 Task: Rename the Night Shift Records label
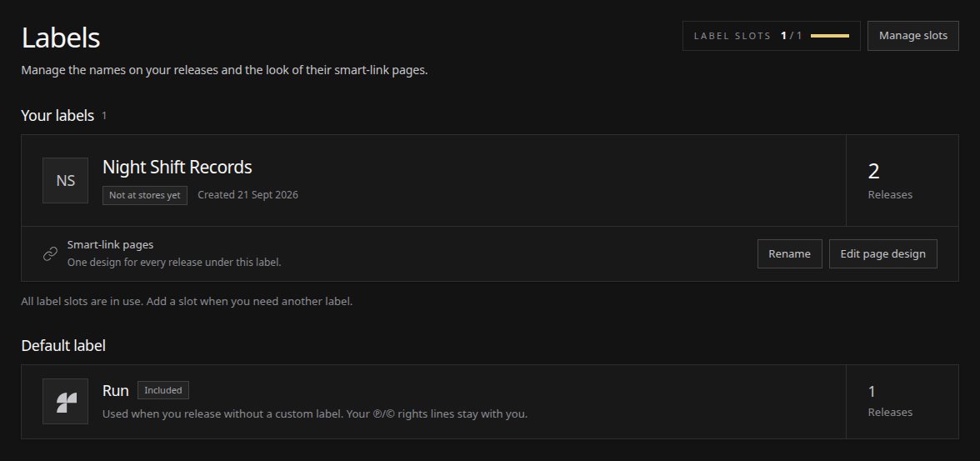[x=789, y=254]
